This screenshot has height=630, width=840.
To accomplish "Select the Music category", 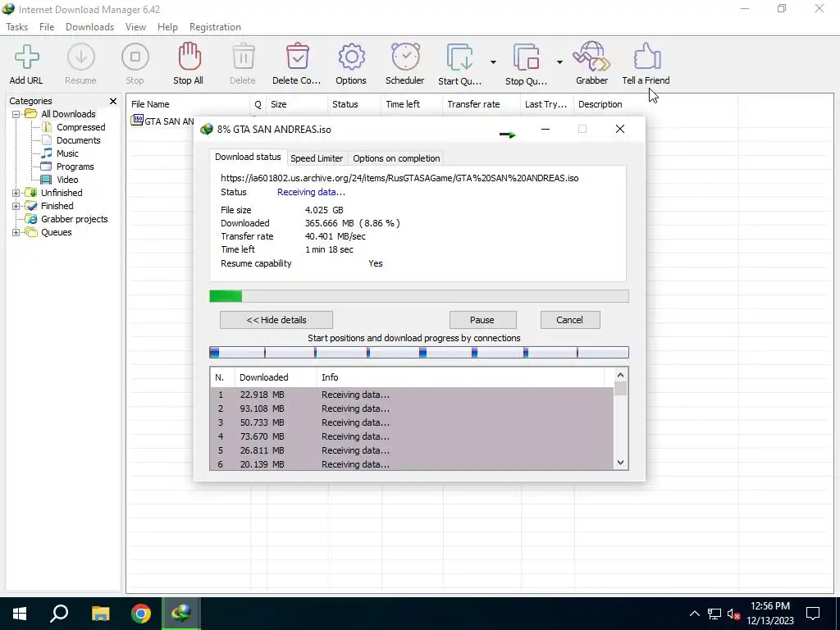I will click(x=67, y=153).
